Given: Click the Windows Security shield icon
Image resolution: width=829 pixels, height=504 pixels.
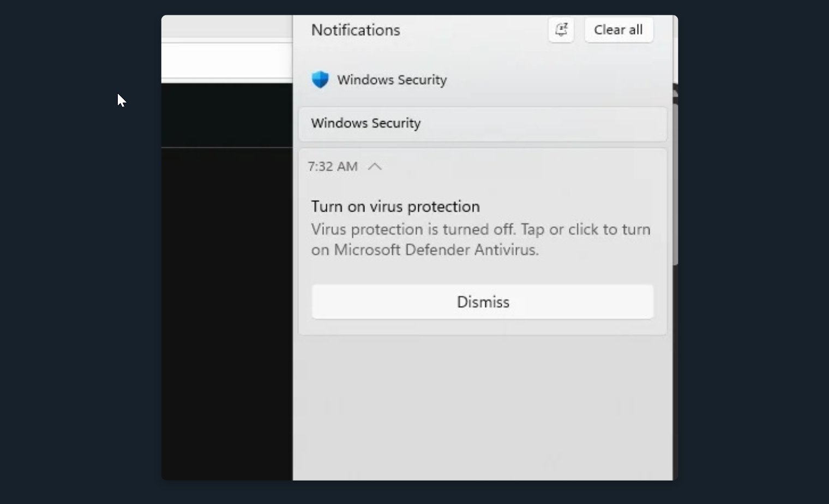Looking at the screenshot, I should (x=320, y=80).
